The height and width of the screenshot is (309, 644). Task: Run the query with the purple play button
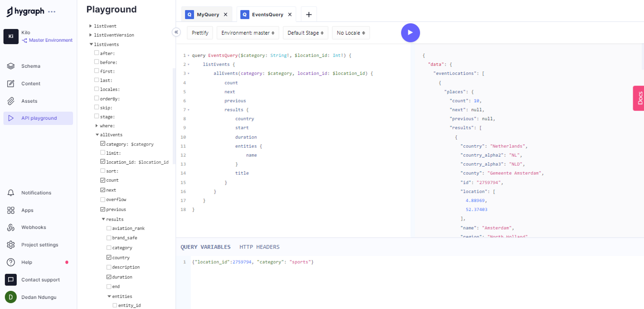coord(410,33)
